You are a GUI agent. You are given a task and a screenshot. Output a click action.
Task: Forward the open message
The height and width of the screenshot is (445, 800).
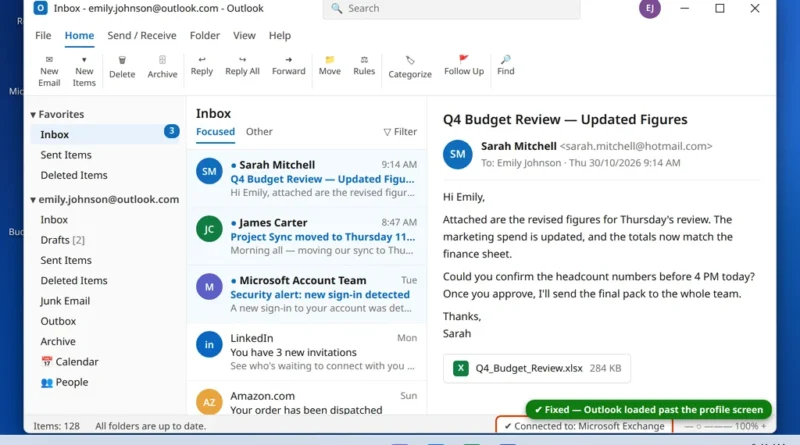288,66
